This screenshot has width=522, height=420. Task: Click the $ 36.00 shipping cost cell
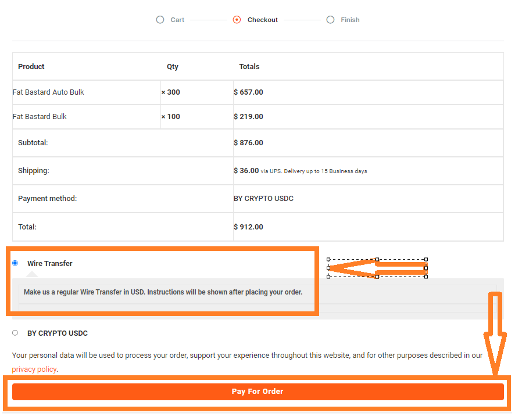368,171
